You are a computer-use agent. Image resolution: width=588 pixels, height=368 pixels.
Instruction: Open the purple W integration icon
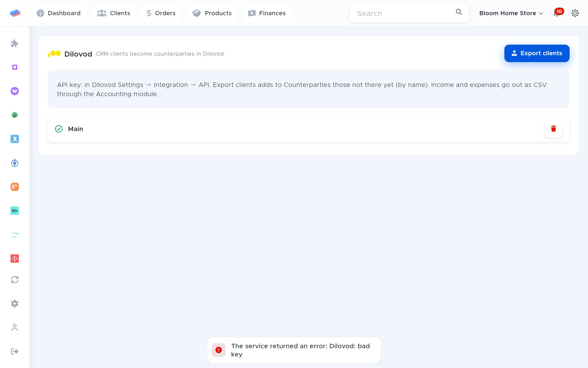click(14, 91)
